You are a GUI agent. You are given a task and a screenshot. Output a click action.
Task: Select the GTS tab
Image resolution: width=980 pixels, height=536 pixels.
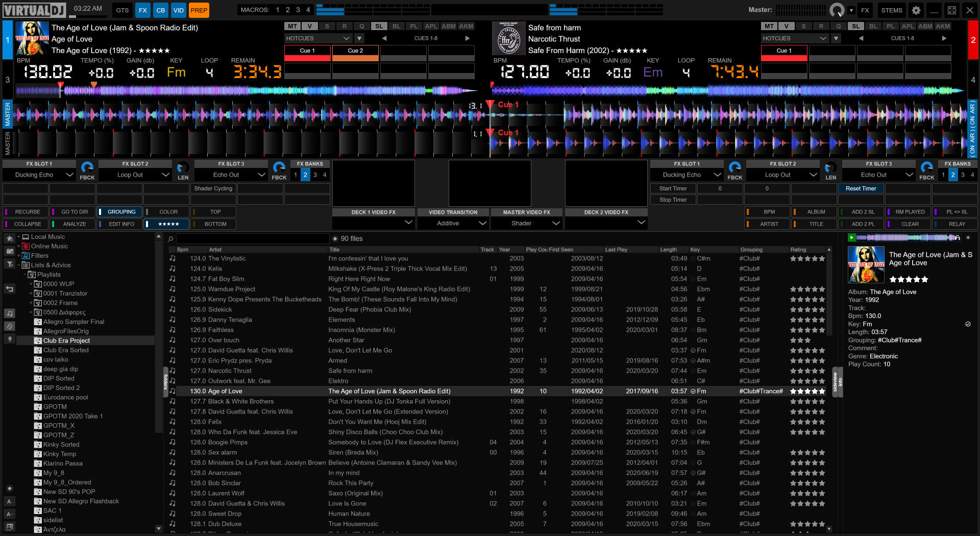pos(122,10)
